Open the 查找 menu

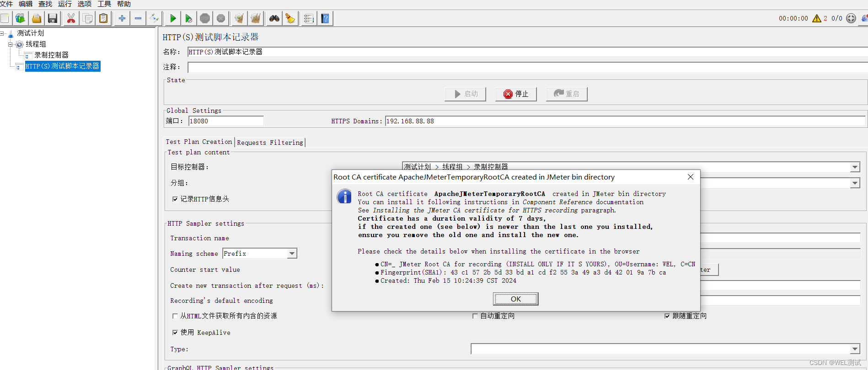coord(45,4)
